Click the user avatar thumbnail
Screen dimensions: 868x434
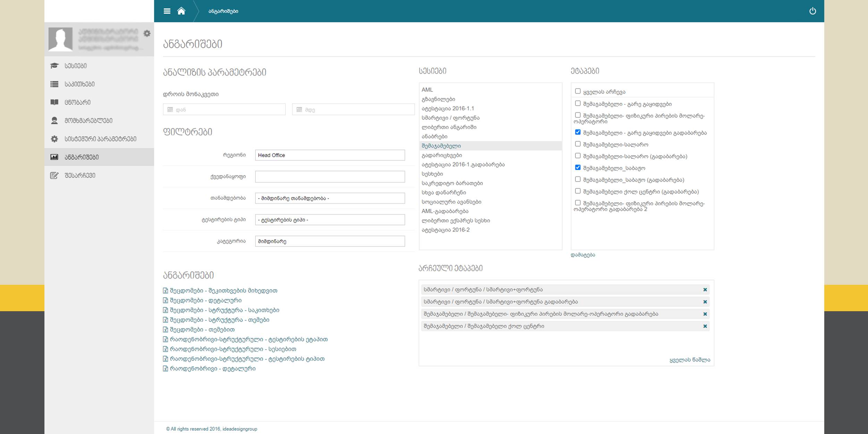pos(60,39)
